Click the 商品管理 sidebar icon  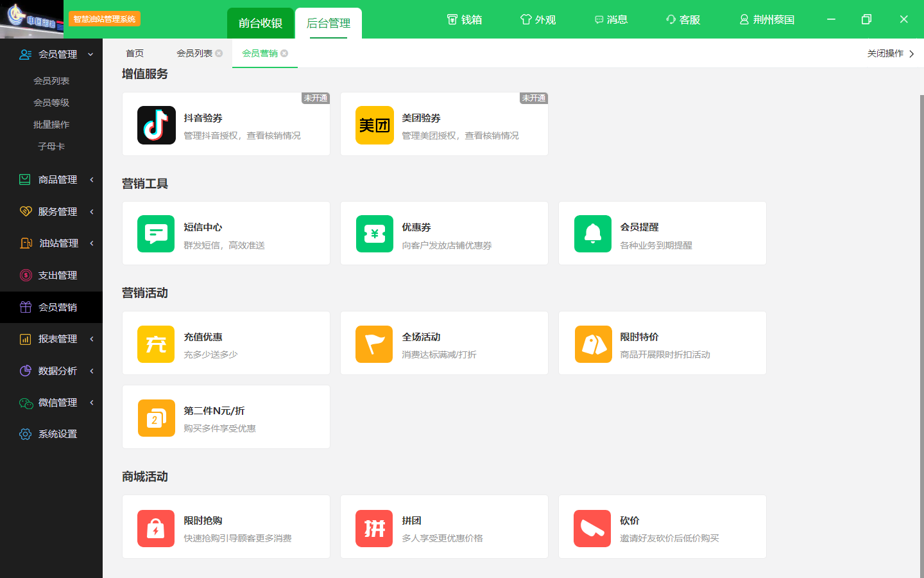click(25, 180)
